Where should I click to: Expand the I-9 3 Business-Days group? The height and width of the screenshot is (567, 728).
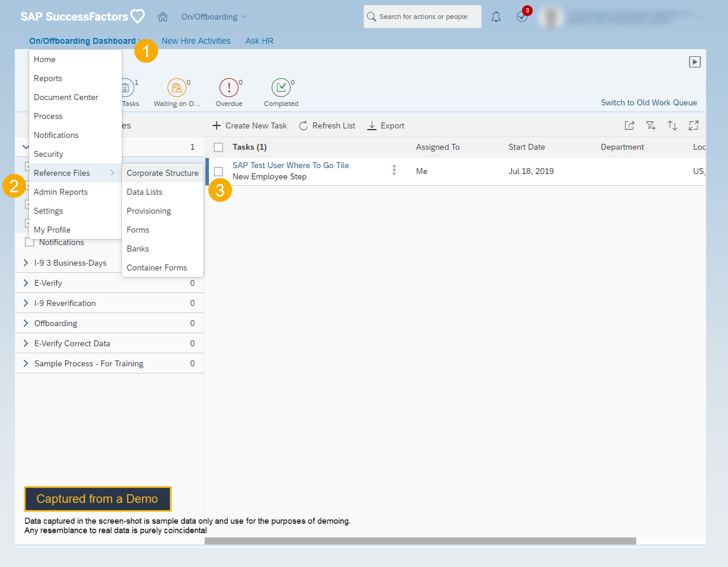25,263
